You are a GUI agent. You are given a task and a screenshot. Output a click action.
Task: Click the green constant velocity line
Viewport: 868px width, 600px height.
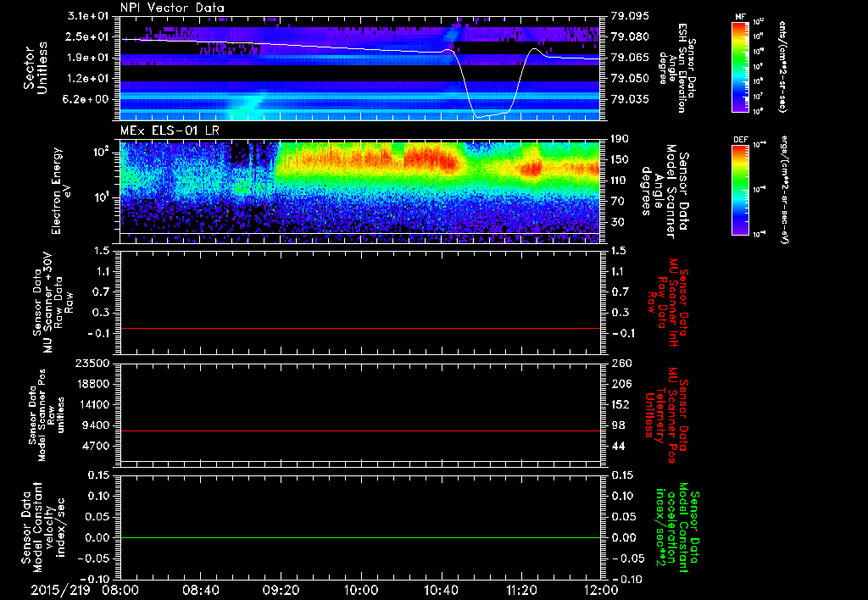tap(360, 537)
